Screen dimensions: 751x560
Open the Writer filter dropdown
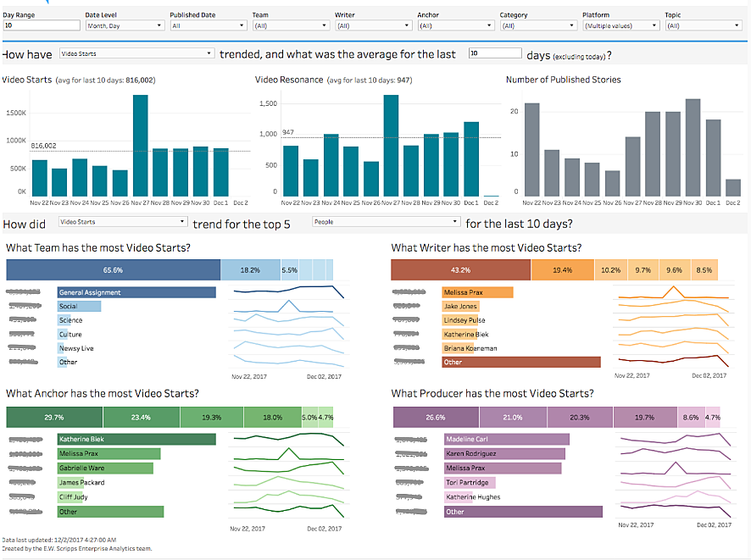point(372,26)
